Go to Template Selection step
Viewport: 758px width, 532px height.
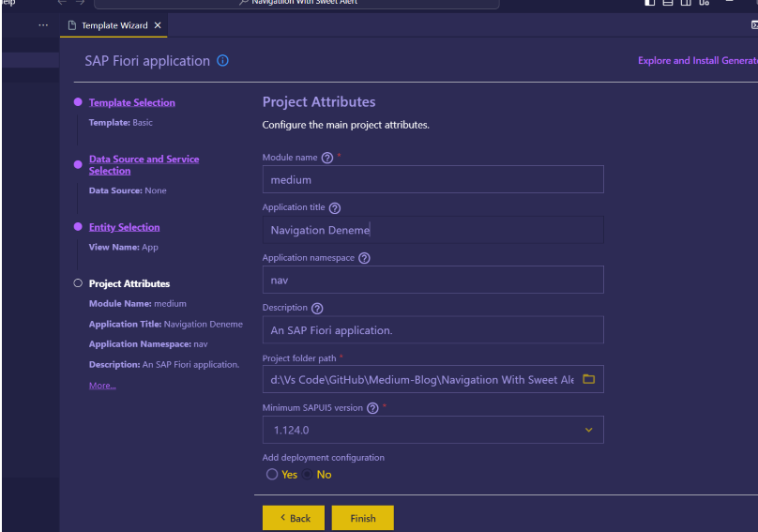tap(132, 102)
